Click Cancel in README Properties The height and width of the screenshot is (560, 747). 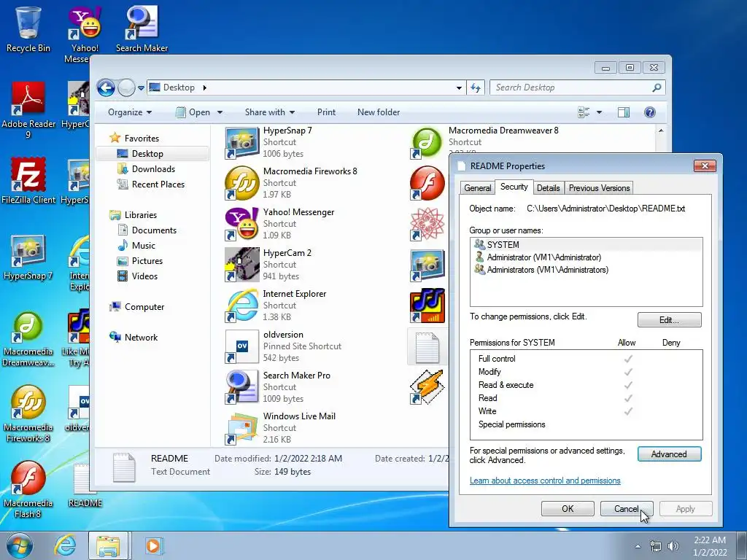(626, 508)
